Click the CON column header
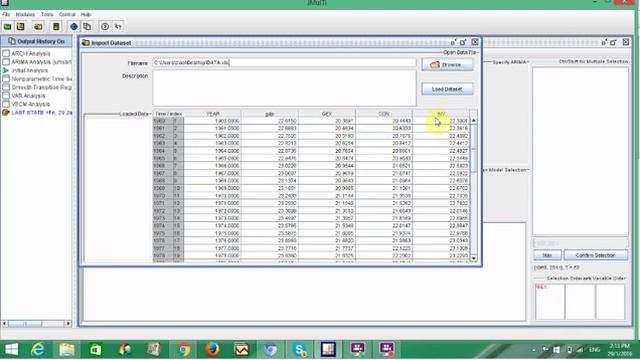 click(x=384, y=113)
